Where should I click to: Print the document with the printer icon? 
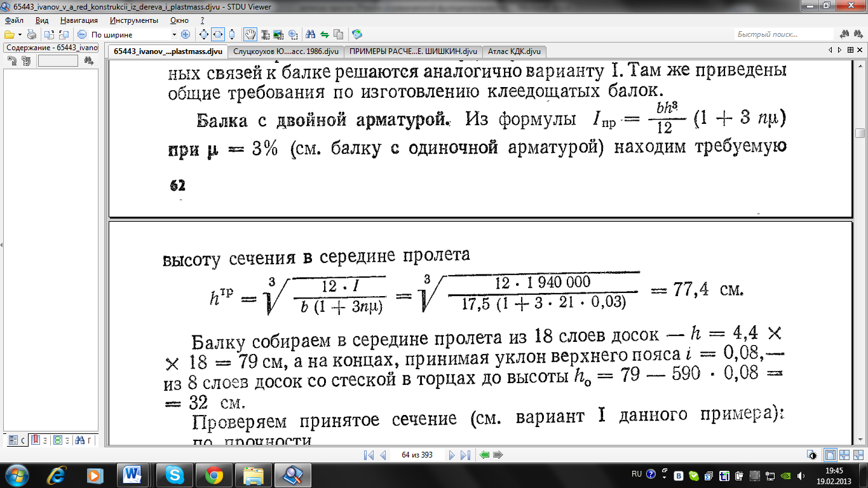[32, 34]
